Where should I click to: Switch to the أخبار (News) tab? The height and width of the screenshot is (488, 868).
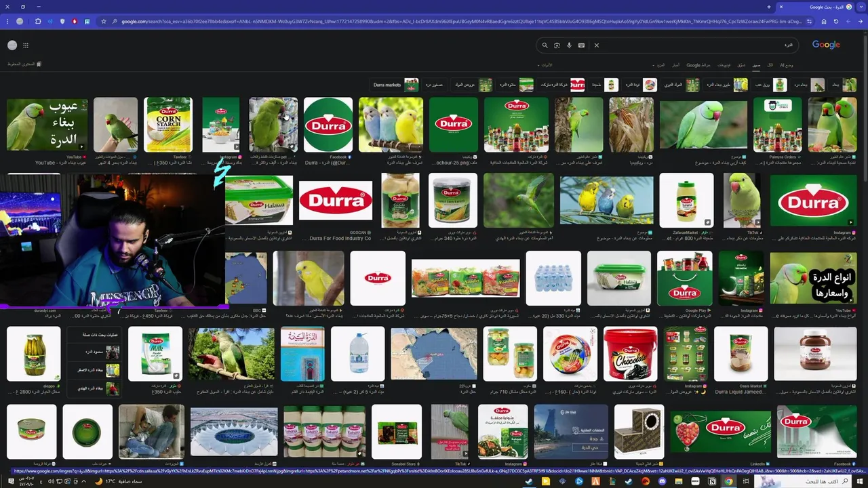[x=675, y=65]
